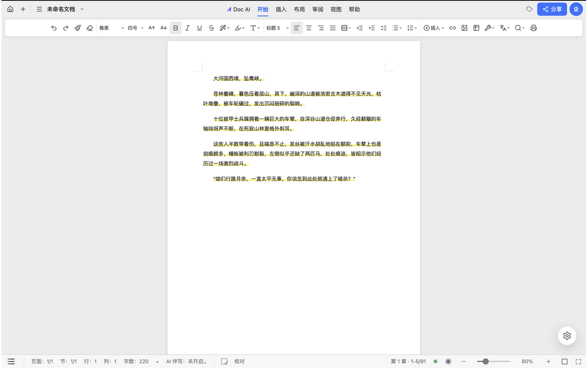This screenshot has width=588, height=368.
Task: Adjust the zoom slider handle
Action: (x=486, y=362)
